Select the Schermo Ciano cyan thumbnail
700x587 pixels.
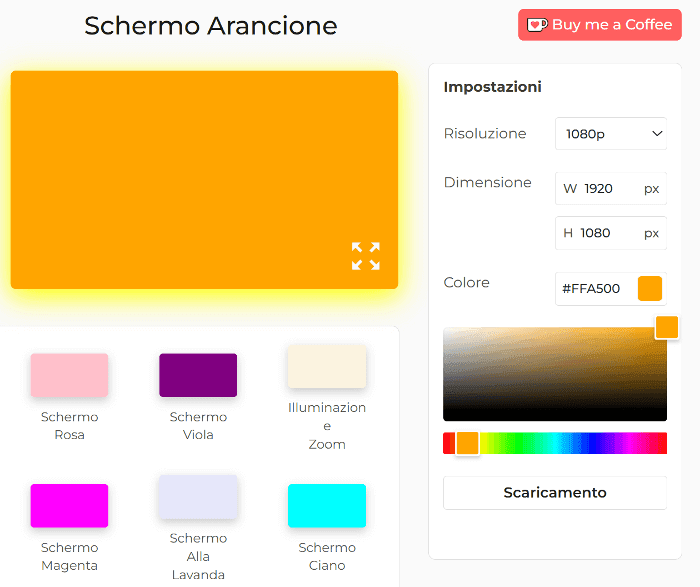coord(326,506)
